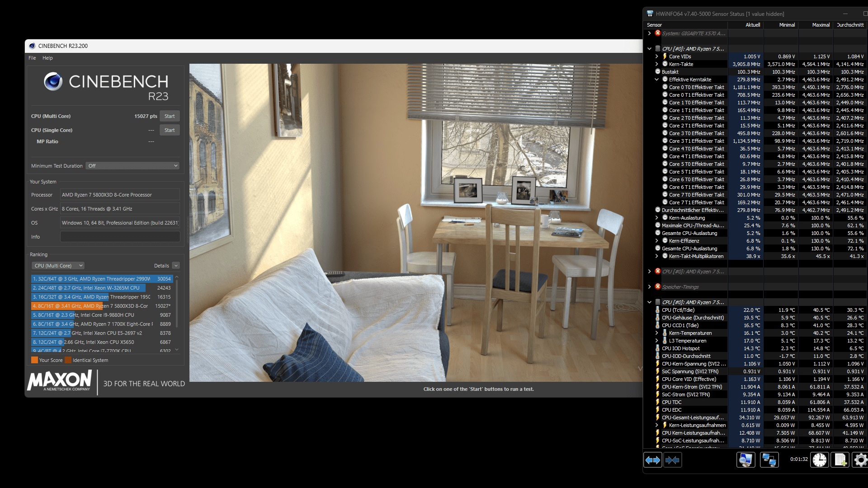Image resolution: width=868 pixels, height=488 pixels.
Task: Click clock icon of Core 0 T0 Effektiver Takt
Action: click(665, 87)
